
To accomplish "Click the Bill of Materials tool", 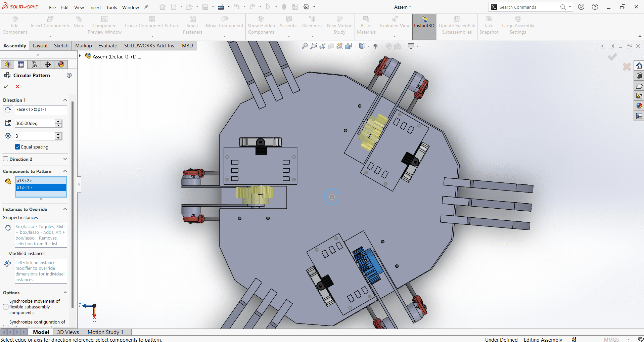I will tap(366, 25).
